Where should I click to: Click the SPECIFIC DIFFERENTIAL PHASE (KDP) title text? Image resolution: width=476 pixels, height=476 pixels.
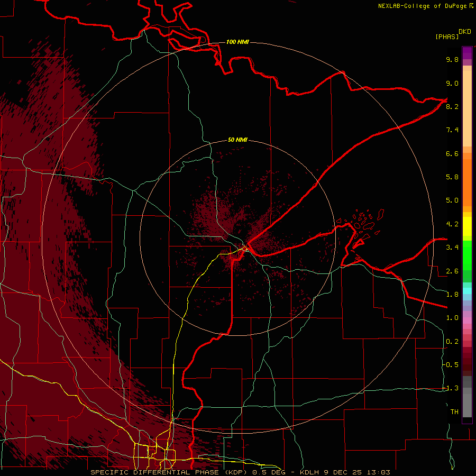coord(169,472)
